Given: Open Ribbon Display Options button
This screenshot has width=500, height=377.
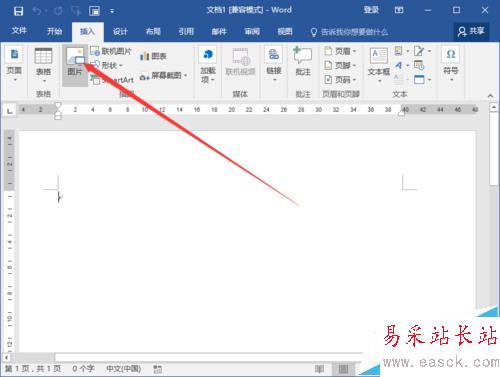Looking at the screenshot, I should (x=399, y=10).
